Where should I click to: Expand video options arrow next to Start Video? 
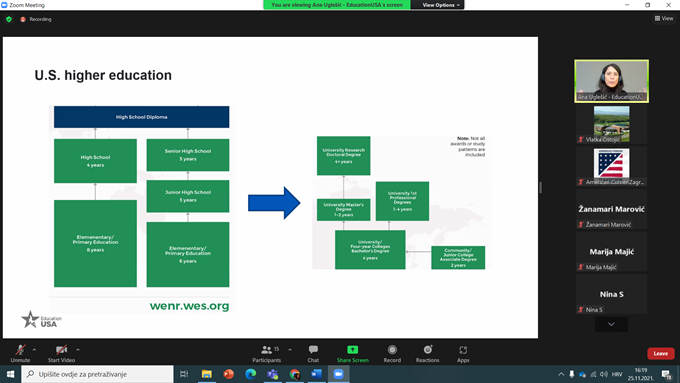point(78,350)
